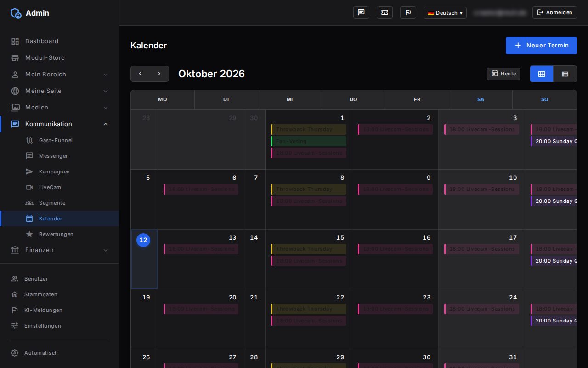Select Kalender submenu item

(60, 218)
